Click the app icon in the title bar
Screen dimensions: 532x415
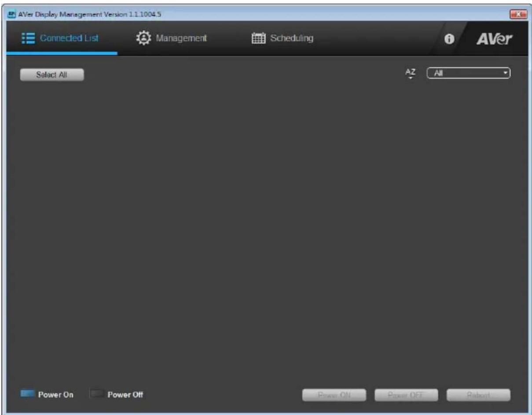coord(12,15)
